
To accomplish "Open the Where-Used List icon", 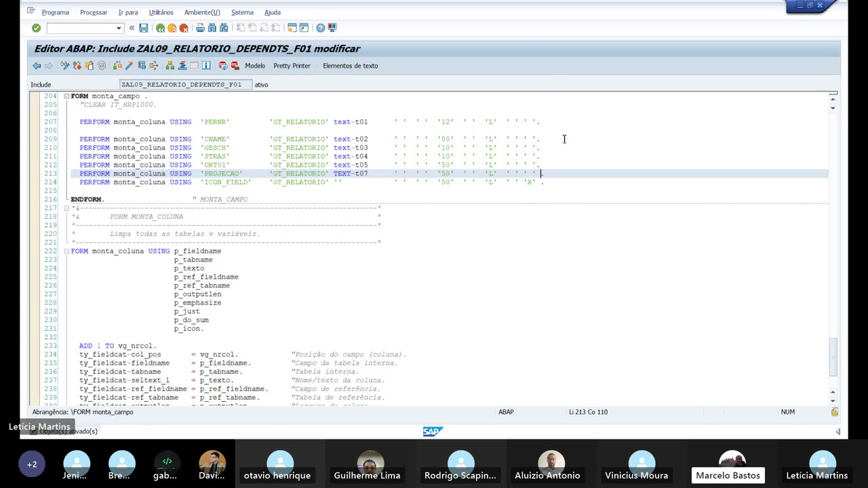I will click(x=154, y=66).
